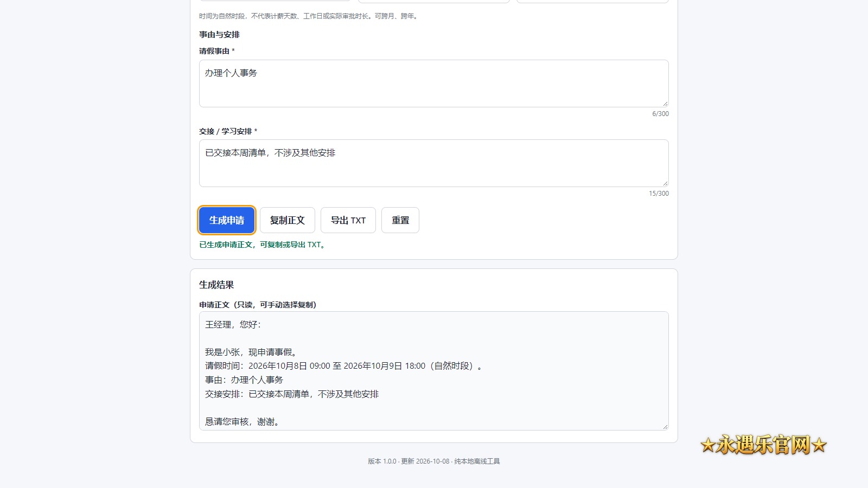Viewport: 868px width, 488px height.
Task: Click the 请假时间 line in the result
Action: (344, 366)
